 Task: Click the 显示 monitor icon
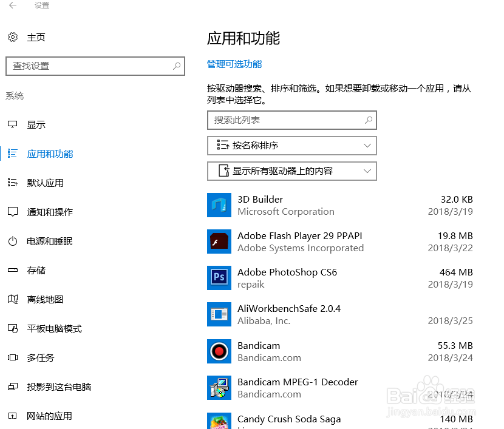(13, 124)
